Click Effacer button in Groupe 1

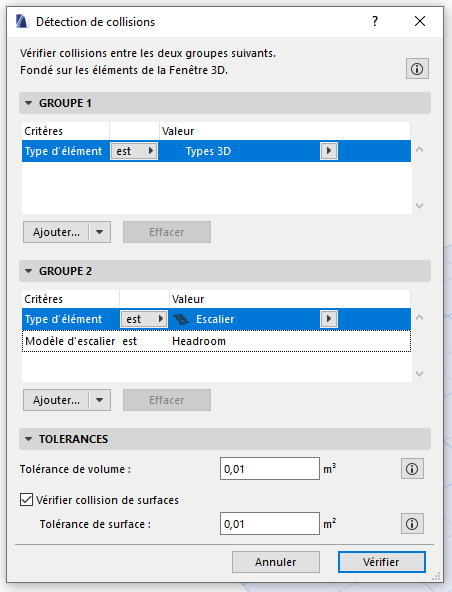tap(167, 232)
